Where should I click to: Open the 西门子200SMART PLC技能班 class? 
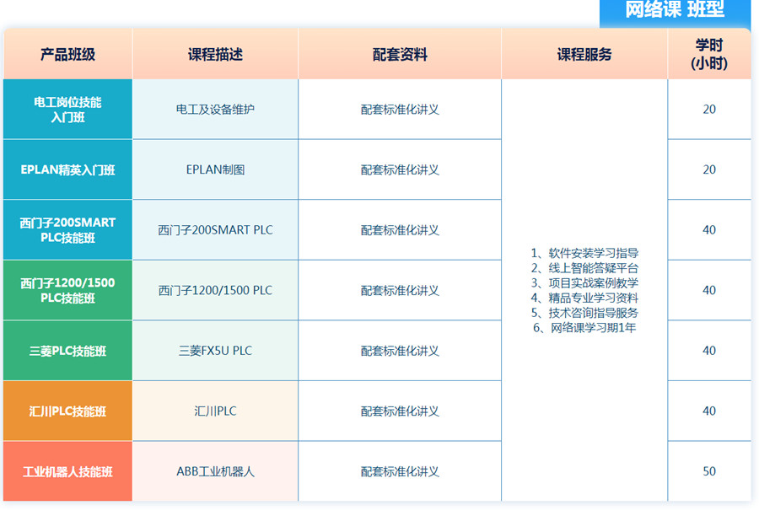coord(67,230)
